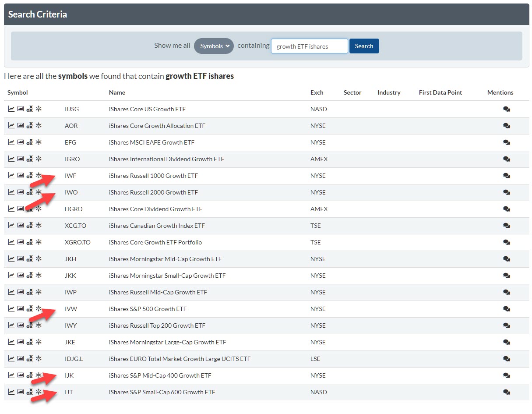This screenshot has width=532, height=414.
Task: View mentions for IVW row
Action: pyautogui.click(x=507, y=309)
